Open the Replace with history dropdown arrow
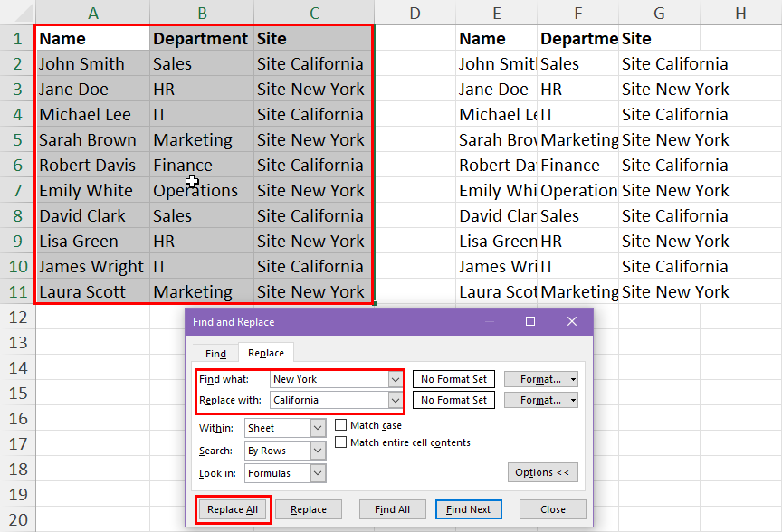The image size is (782, 532). pos(395,400)
